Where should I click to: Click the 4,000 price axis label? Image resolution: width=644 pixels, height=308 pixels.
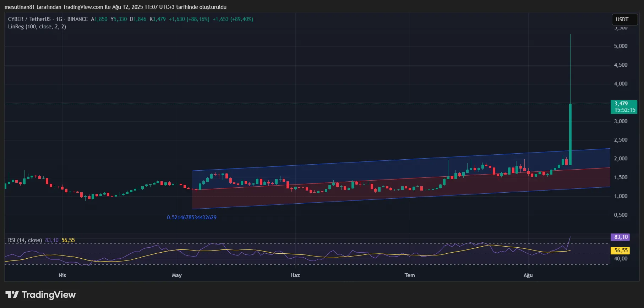click(621, 84)
